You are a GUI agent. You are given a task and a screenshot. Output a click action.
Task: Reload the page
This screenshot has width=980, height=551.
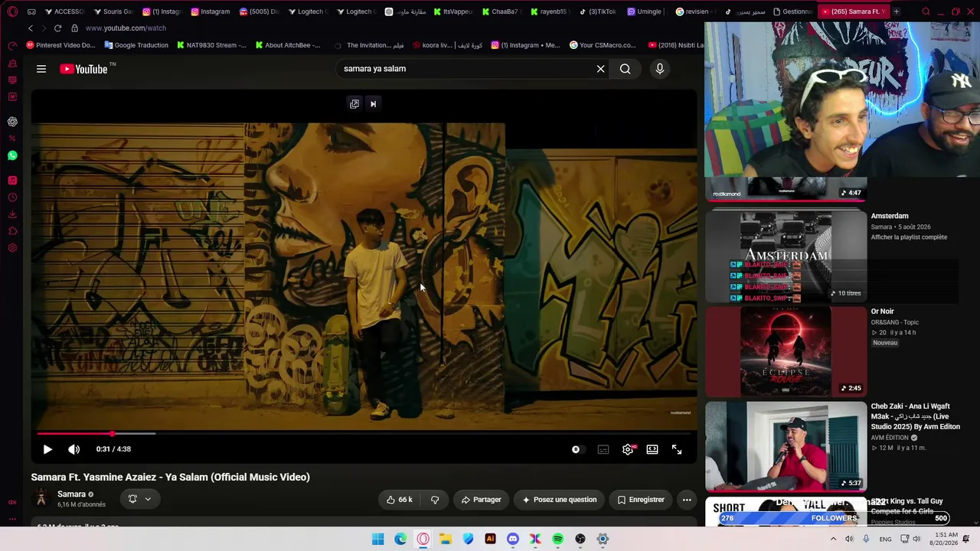(x=57, y=28)
